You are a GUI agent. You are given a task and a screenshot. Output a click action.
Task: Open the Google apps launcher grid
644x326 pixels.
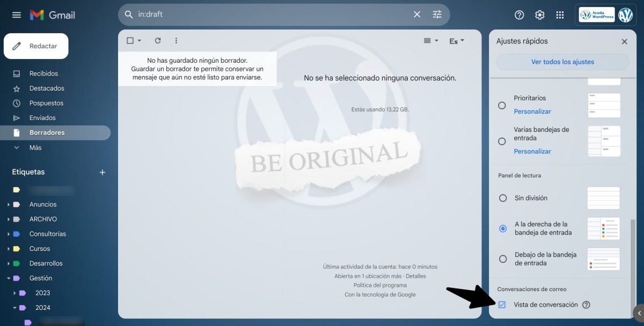[560, 14]
